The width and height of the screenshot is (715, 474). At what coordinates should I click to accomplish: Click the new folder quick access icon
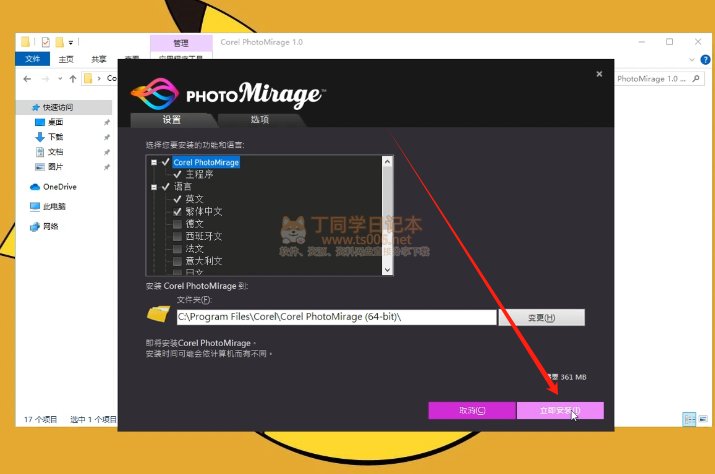[x=59, y=42]
